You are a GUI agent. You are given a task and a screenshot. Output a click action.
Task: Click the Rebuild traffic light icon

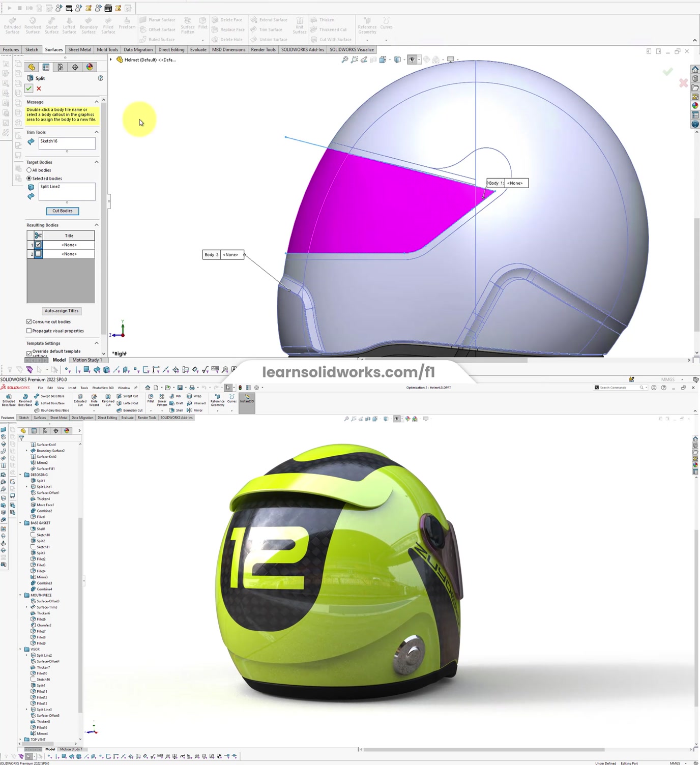pos(240,388)
